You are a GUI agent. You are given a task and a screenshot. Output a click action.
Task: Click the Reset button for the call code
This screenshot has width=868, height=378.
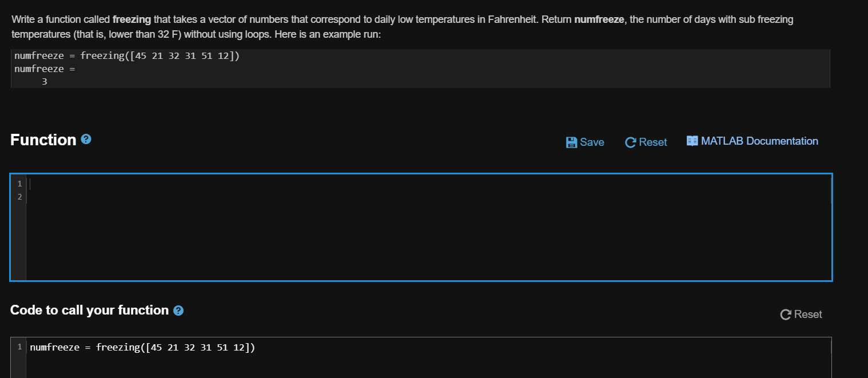coord(801,314)
